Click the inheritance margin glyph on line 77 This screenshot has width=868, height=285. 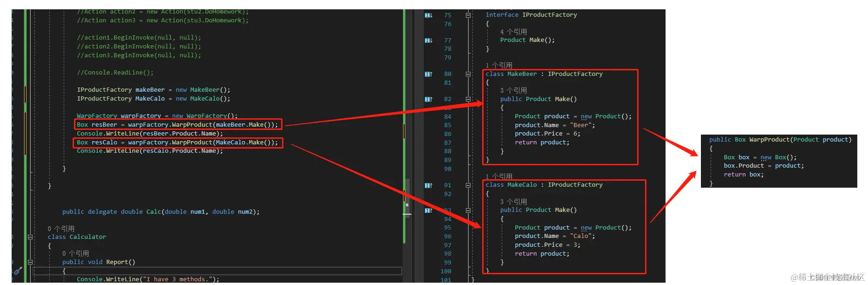(429, 41)
